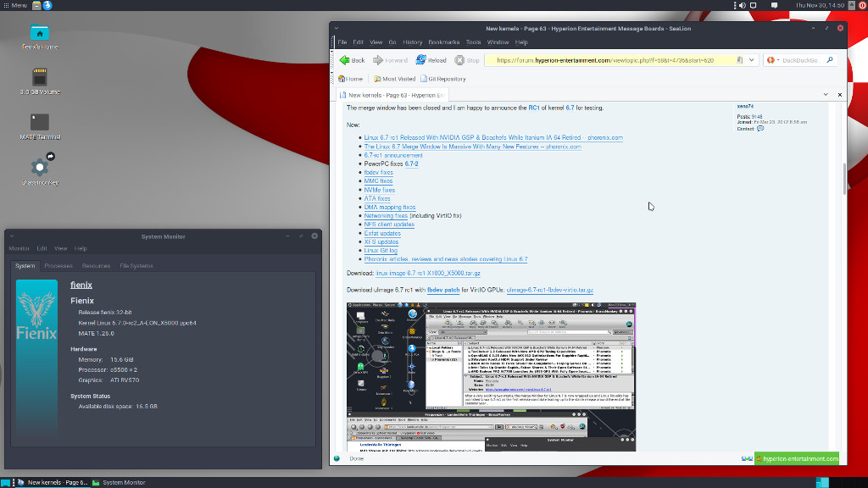Viewport: 868px width, 488px height.
Task: Click the workspace switcher in the bottom panel
Action: (822, 482)
